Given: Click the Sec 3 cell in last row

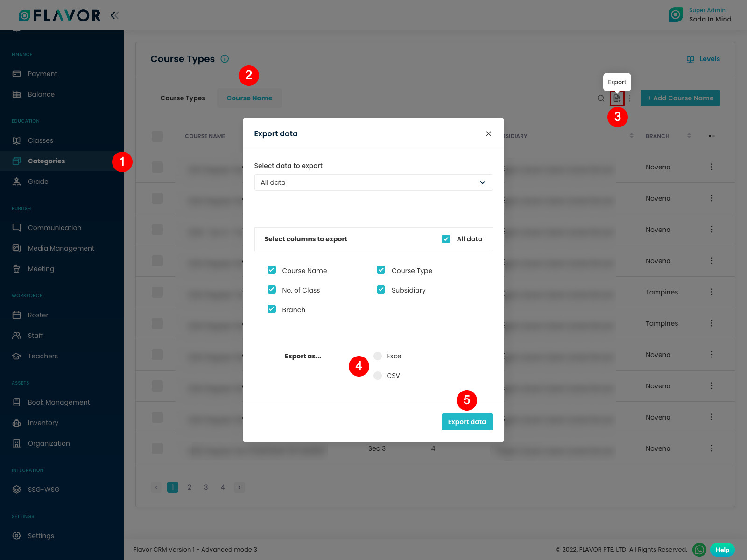Looking at the screenshot, I should [x=377, y=448].
